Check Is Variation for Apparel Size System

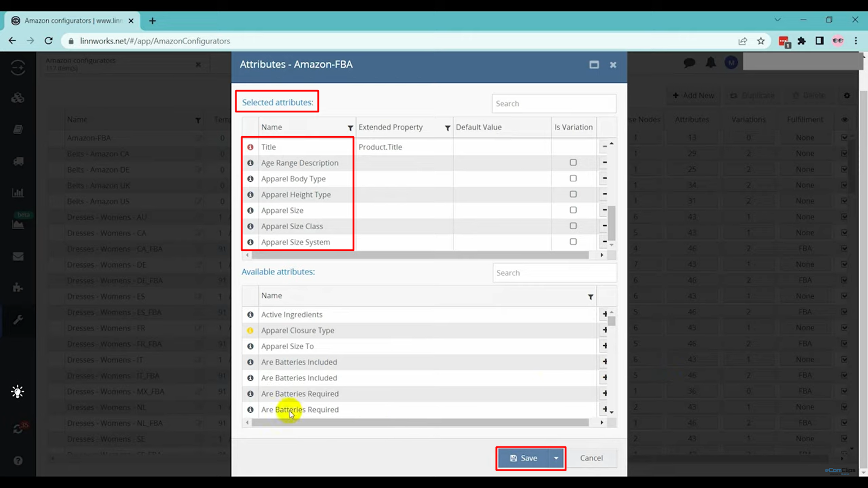(x=573, y=242)
